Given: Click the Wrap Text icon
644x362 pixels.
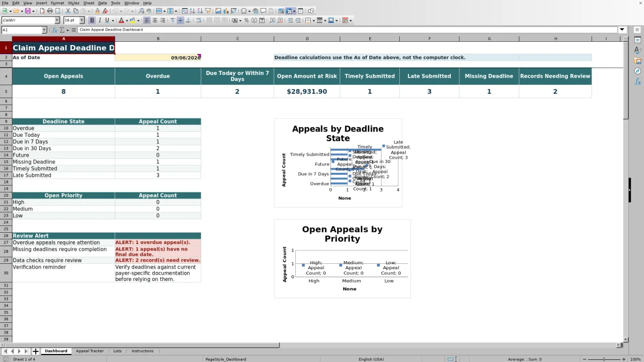Looking at the screenshot, I should pyautogui.click(x=199, y=20).
